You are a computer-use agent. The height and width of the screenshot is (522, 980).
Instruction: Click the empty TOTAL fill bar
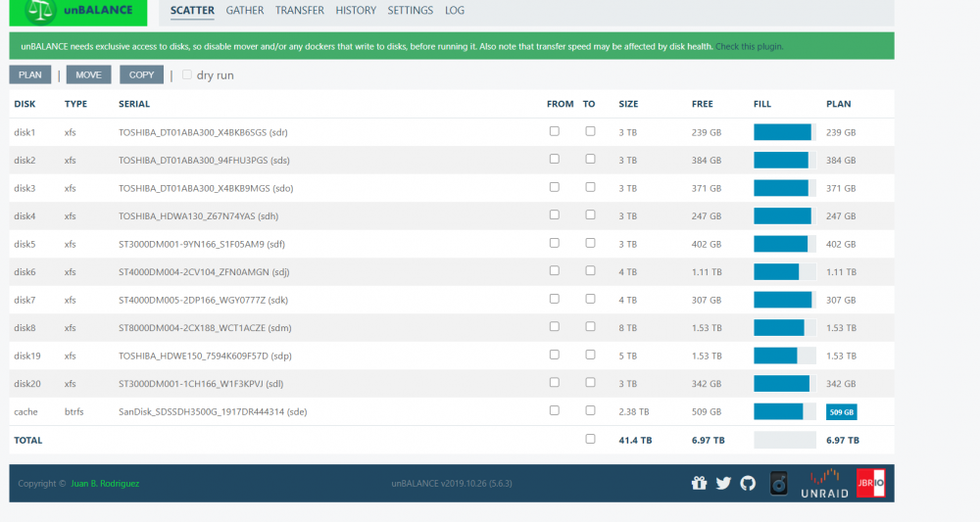click(x=784, y=440)
